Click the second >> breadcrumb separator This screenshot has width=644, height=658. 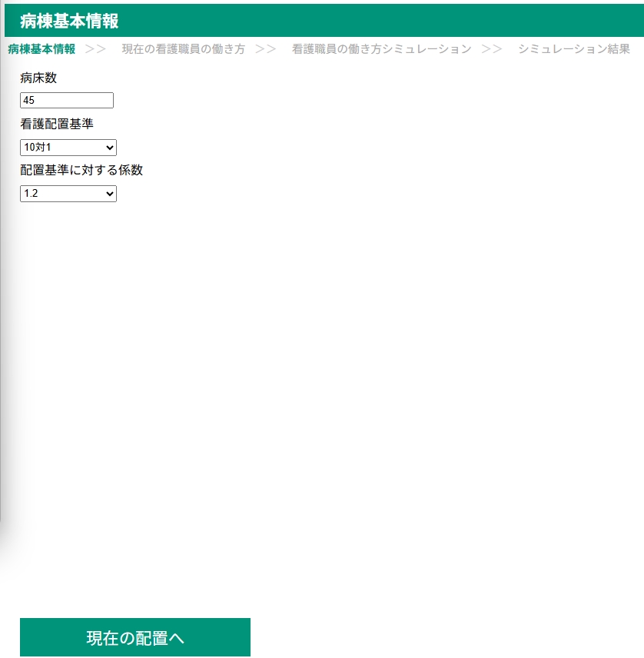pos(267,48)
